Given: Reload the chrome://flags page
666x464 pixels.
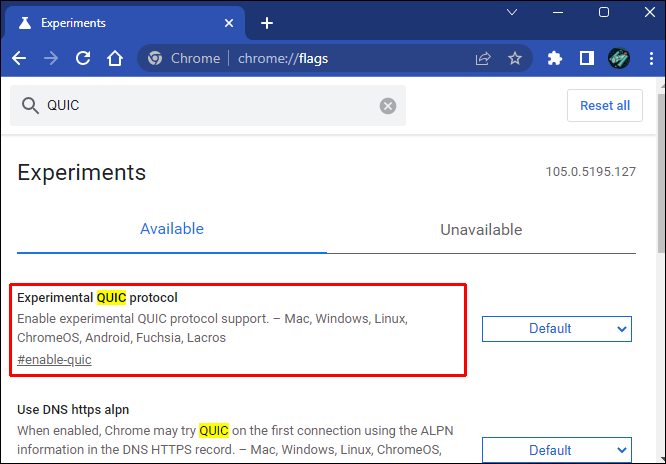Looking at the screenshot, I should [x=83, y=58].
